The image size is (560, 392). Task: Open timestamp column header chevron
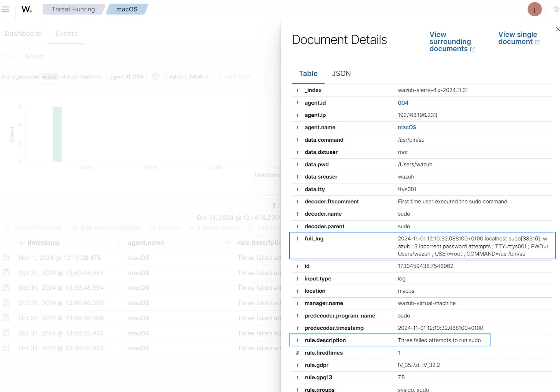(119, 243)
